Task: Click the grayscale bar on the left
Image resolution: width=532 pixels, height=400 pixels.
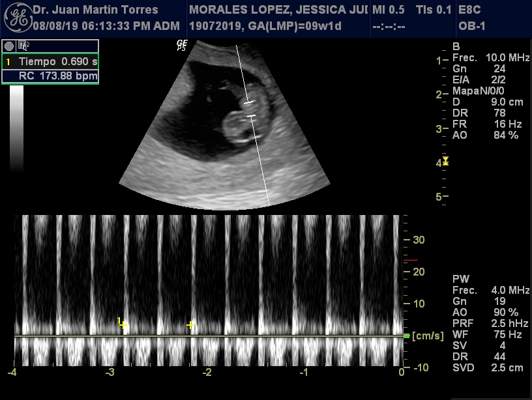Action: 17,127
